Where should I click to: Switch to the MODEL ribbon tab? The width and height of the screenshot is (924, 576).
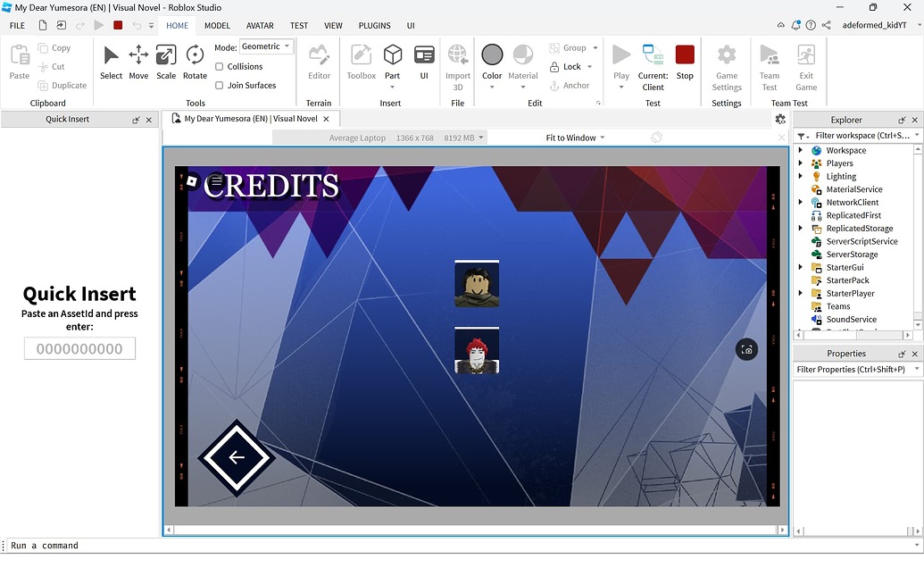coord(217,25)
